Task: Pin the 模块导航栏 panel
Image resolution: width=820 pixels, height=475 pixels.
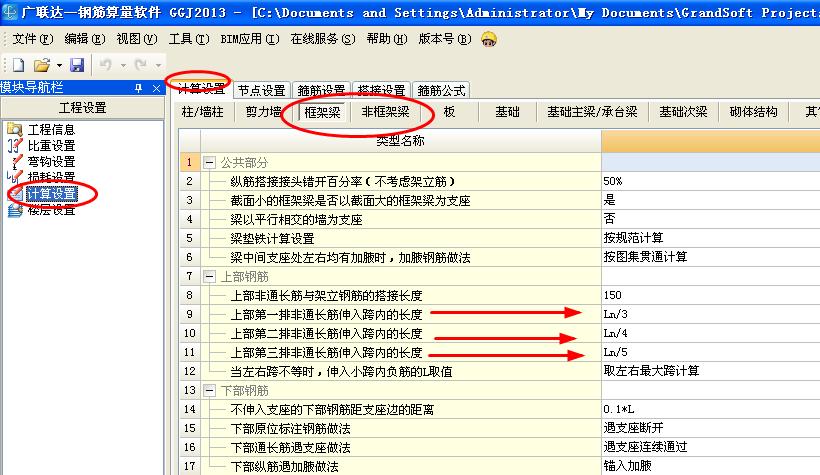Action: pos(139,88)
